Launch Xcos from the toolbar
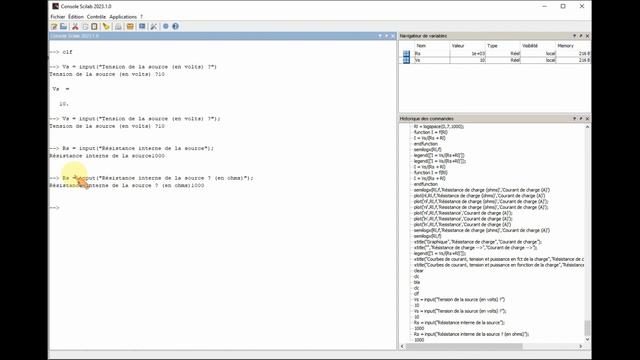 (142, 27)
